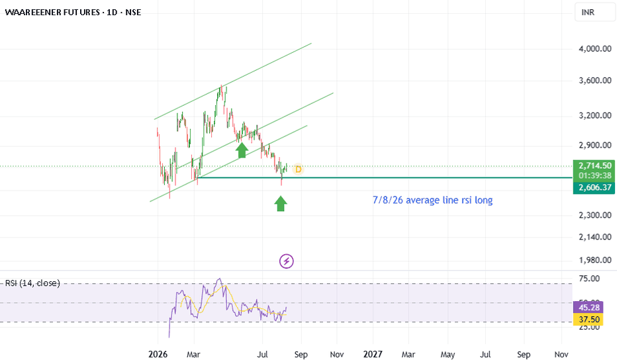Click the WAAREEENER FUTURES symbol title

(x=73, y=12)
